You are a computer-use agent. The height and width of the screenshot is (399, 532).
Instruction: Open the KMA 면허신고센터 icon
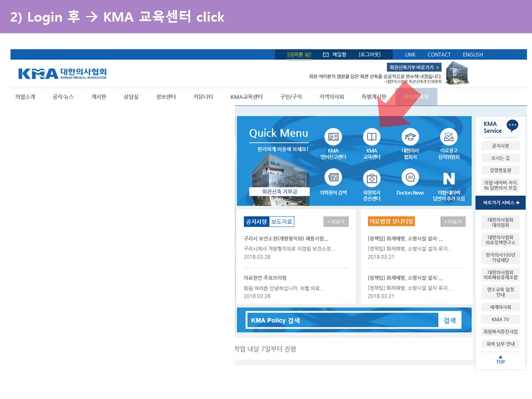333,136
